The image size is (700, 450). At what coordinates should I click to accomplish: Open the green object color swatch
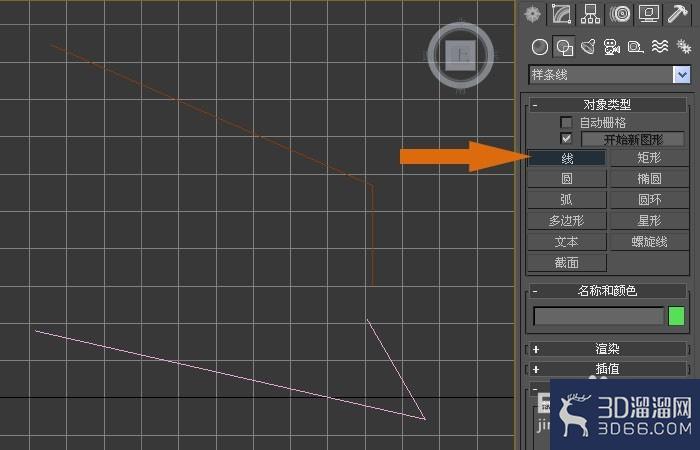point(676,316)
